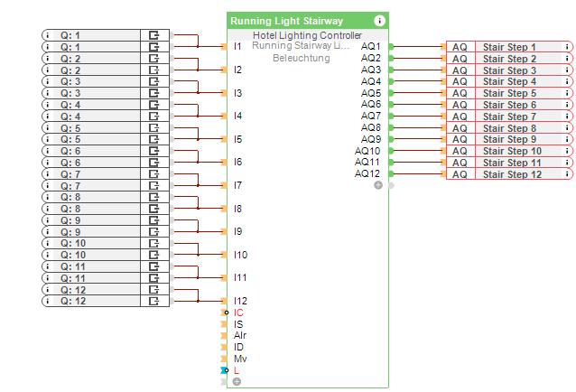Select the Running Light Stairway title bar
This screenshot has width=576, height=392.
pyautogui.click(x=298, y=20)
